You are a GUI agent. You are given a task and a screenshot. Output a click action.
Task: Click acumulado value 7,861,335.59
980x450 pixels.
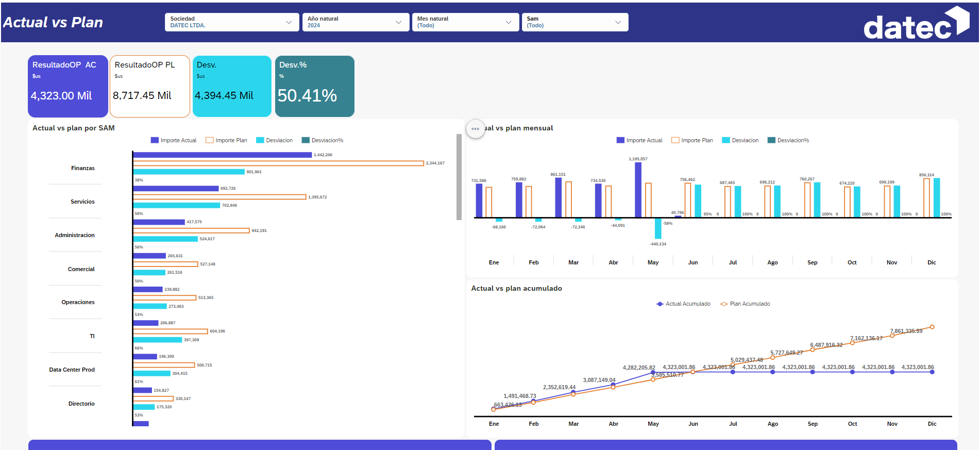[x=906, y=331]
